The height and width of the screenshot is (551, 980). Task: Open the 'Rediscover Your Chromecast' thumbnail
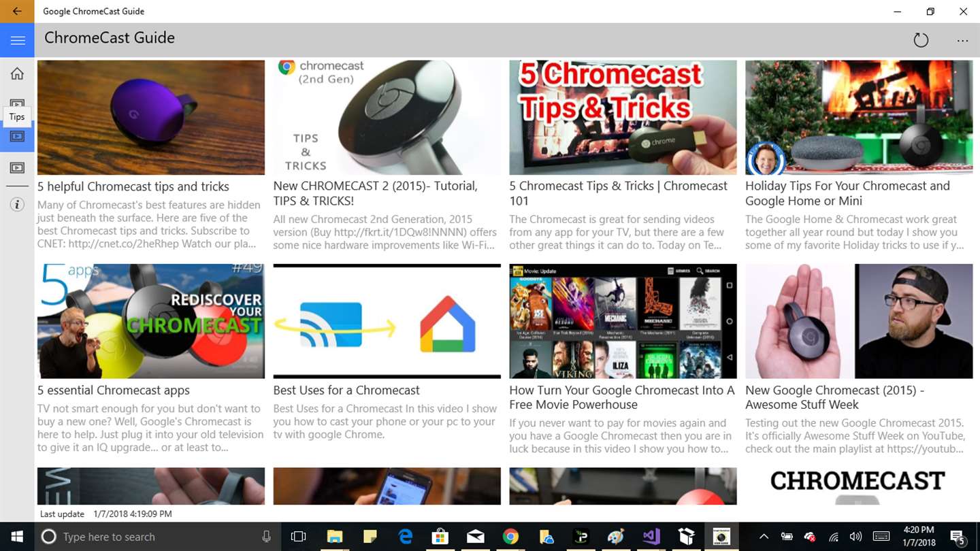click(x=151, y=321)
